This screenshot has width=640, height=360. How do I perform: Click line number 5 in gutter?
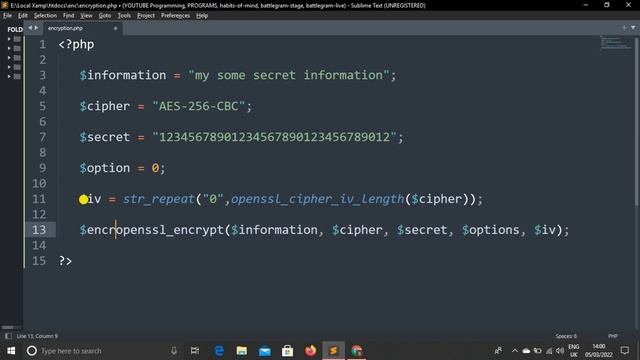tap(42, 106)
